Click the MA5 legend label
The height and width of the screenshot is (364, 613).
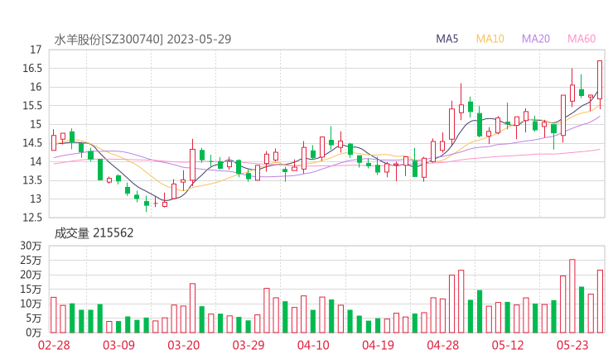(446, 39)
